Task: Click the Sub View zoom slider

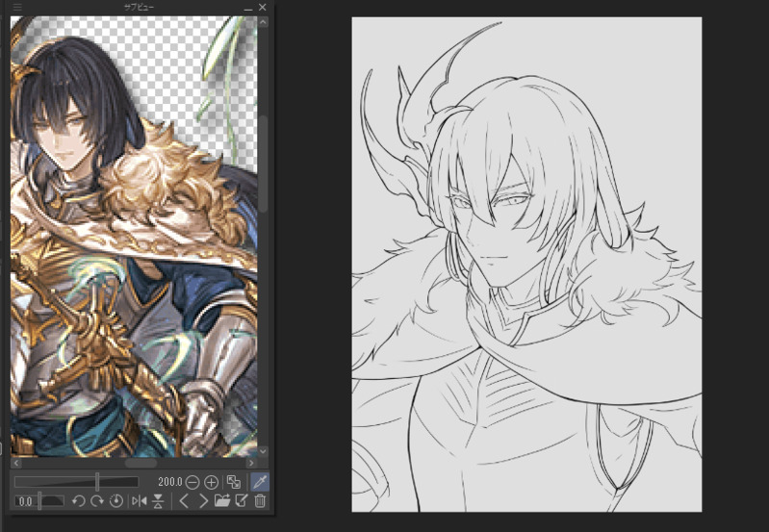Action: click(76, 482)
